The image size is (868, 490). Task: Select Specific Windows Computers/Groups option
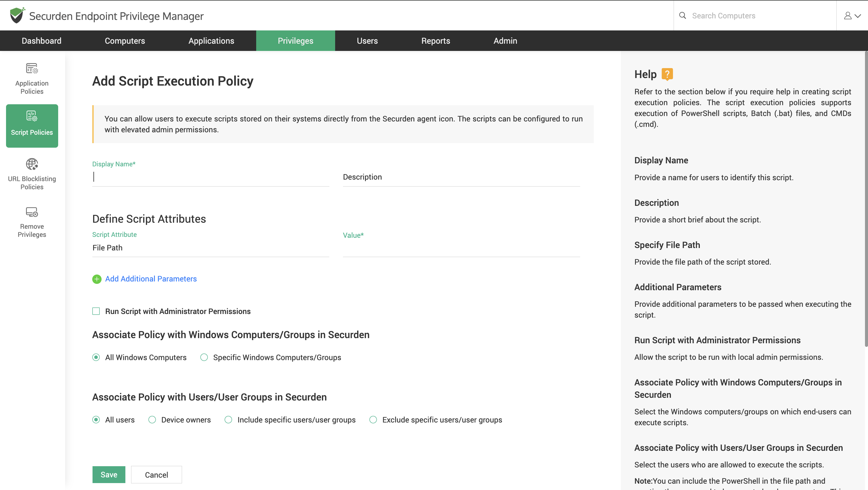pyautogui.click(x=204, y=357)
